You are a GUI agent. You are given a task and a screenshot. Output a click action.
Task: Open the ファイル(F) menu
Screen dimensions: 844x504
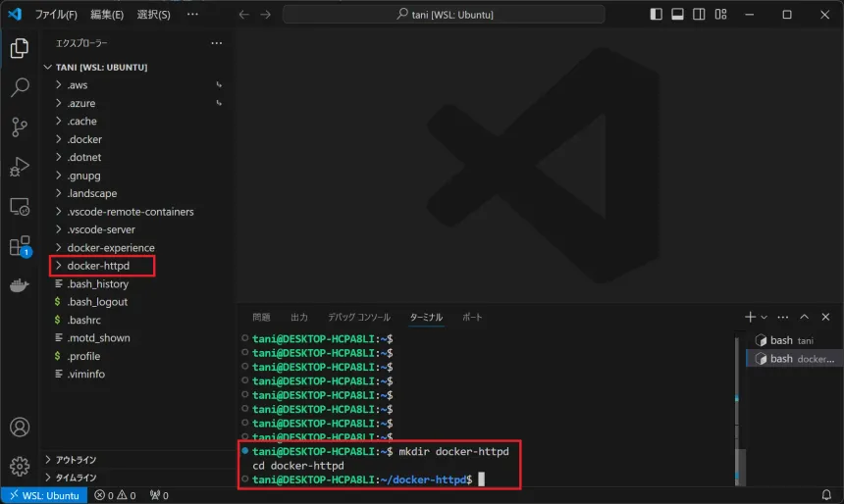pos(56,15)
